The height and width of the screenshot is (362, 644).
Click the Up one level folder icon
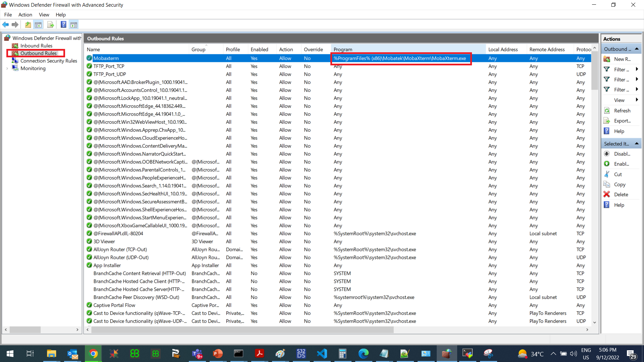[28, 24]
